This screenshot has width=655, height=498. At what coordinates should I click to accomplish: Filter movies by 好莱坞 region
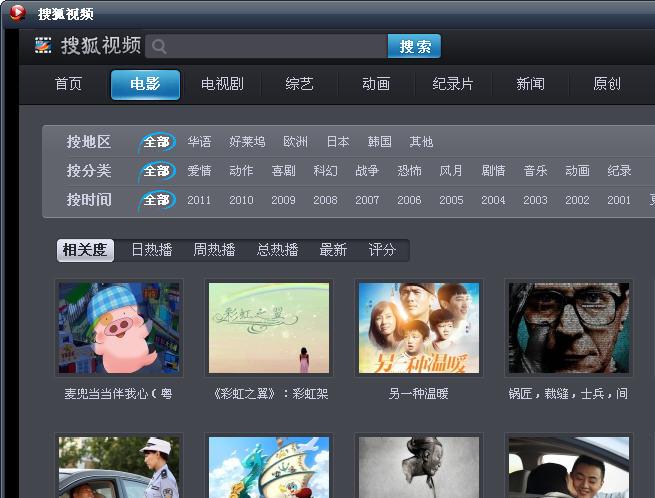[247, 142]
